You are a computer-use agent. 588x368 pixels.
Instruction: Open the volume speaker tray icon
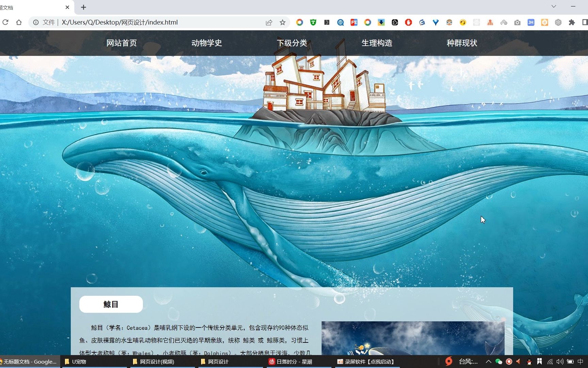click(x=560, y=362)
